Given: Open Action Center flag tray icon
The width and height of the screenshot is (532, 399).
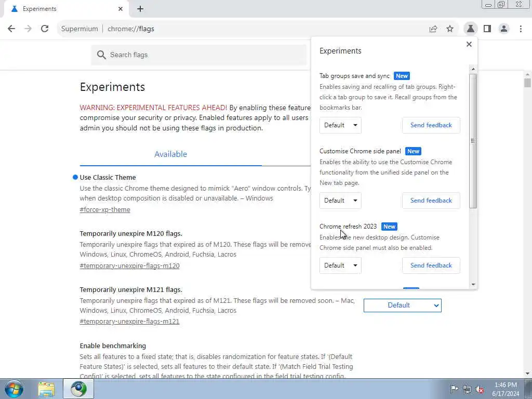Looking at the screenshot, I should point(454,389).
